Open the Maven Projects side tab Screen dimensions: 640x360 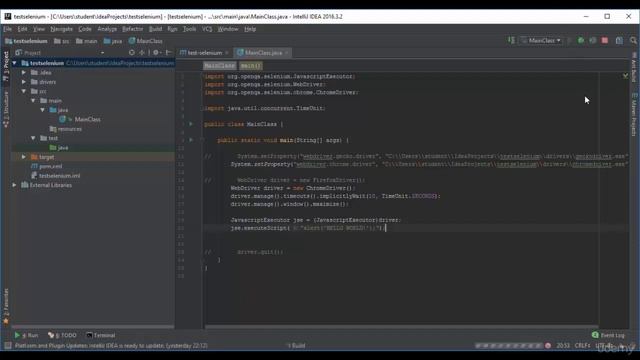634,115
